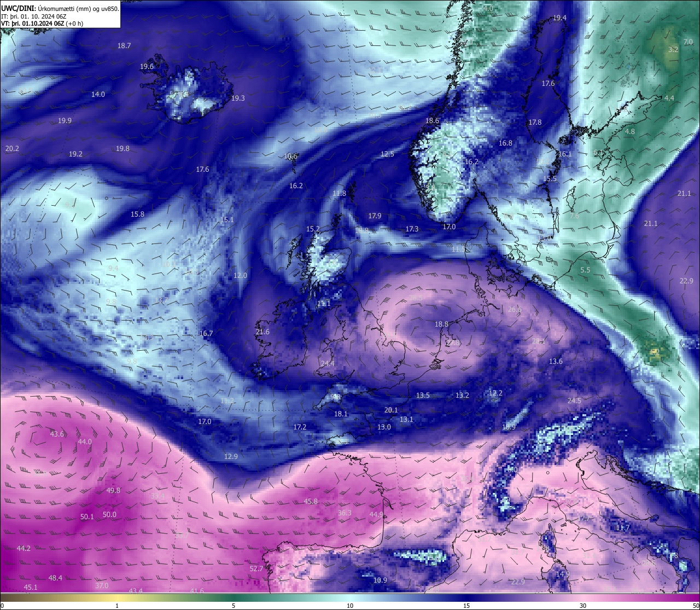Click the "13.6" value label
The height and width of the screenshot is (610, 700).
(x=556, y=362)
